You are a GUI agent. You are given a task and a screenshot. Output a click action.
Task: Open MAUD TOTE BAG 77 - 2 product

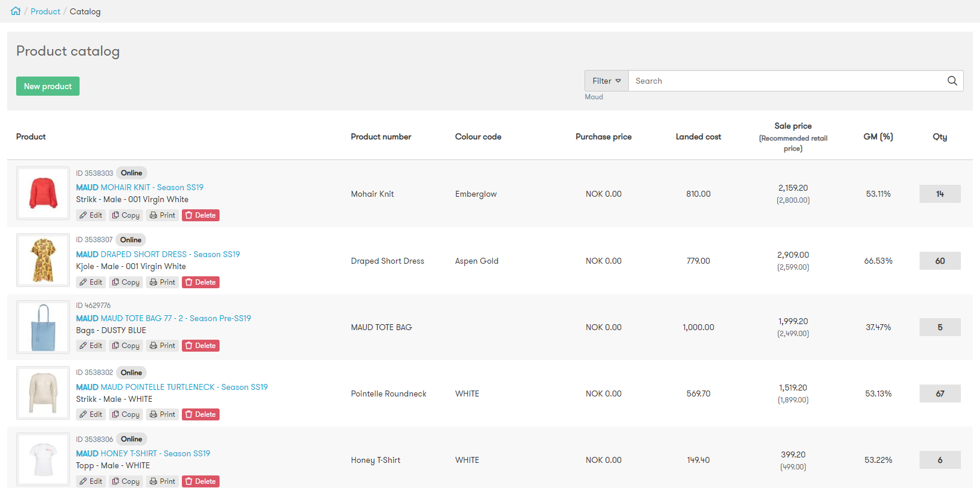pos(163,318)
